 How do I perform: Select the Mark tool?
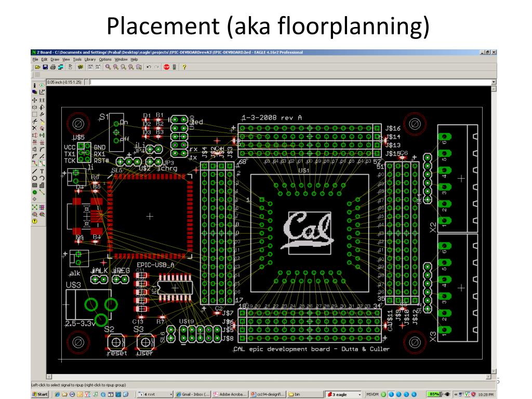[42, 92]
